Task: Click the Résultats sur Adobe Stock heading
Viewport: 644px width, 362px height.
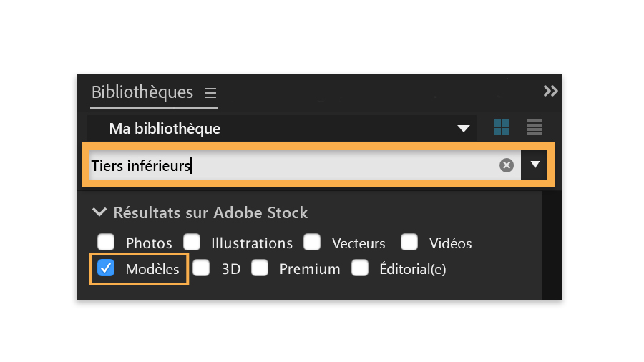Action: [210, 212]
